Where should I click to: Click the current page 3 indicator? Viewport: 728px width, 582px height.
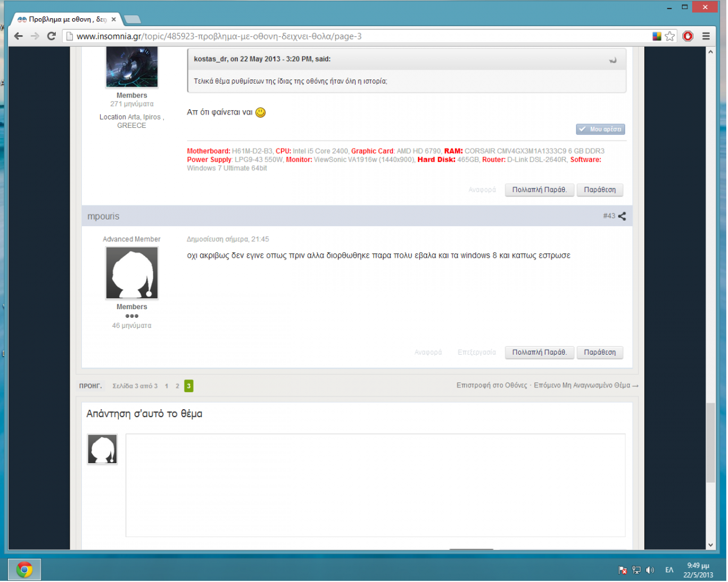[189, 386]
